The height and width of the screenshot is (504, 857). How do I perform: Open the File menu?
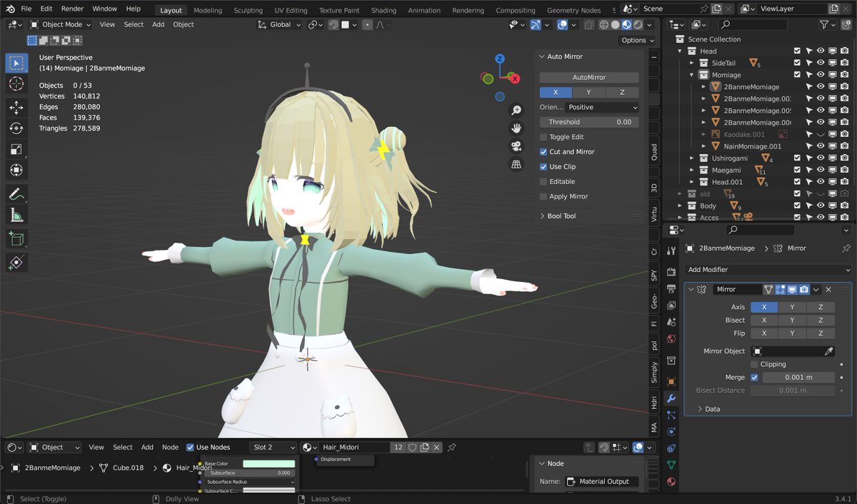click(x=26, y=9)
